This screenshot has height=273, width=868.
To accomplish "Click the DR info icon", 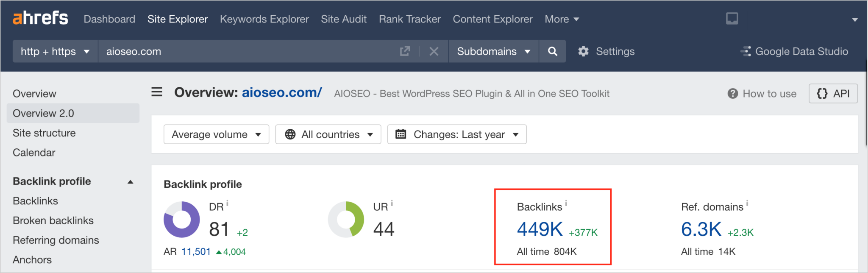I will click(227, 203).
